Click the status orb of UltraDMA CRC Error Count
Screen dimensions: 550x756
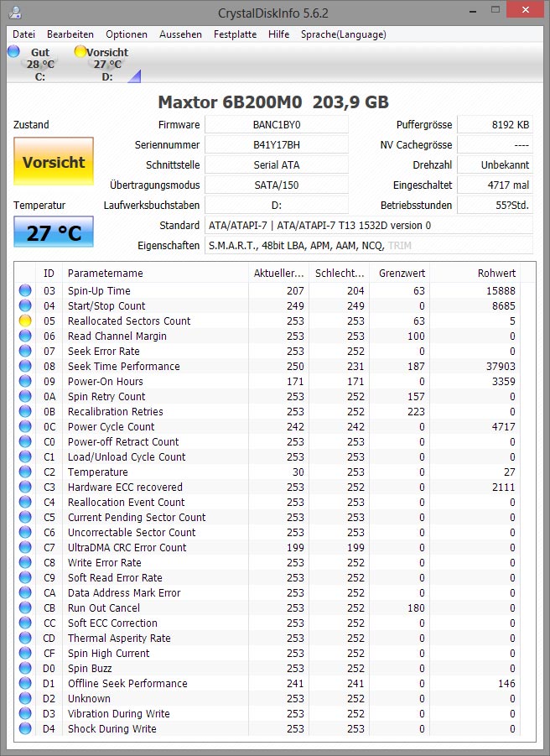(x=25, y=547)
